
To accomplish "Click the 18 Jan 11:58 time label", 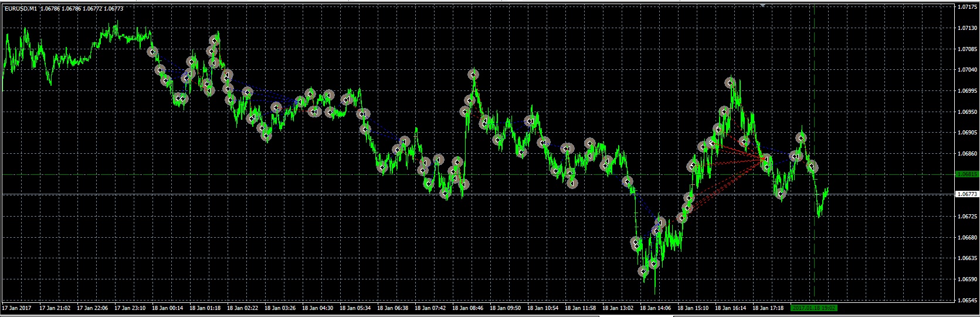I will point(581,308).
